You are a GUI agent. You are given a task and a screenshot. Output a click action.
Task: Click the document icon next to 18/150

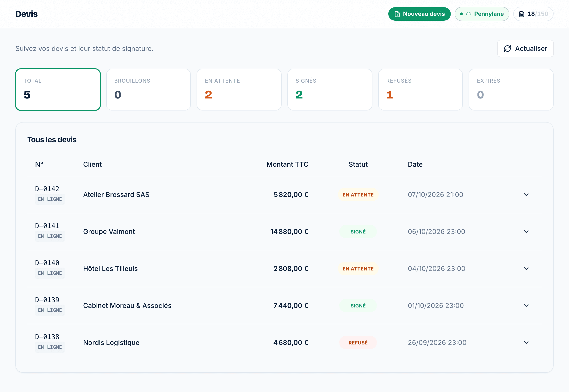pos(522,14)
